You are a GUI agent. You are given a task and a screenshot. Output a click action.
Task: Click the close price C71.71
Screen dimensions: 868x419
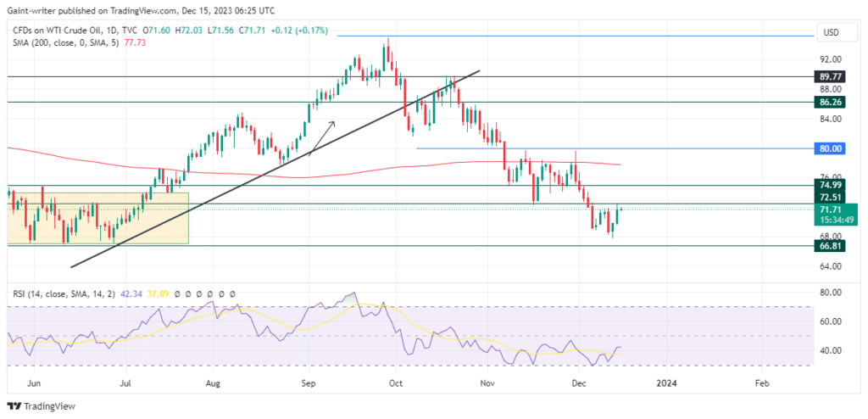pyautogui.click(x=253, y=32)
